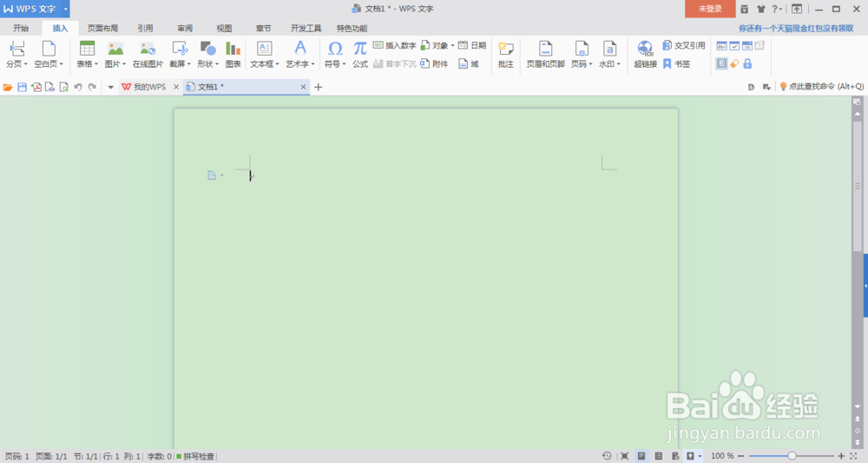Open 插入数字 insert number dialog
This screenshot has width=868, height=463.
click(394, 45)
